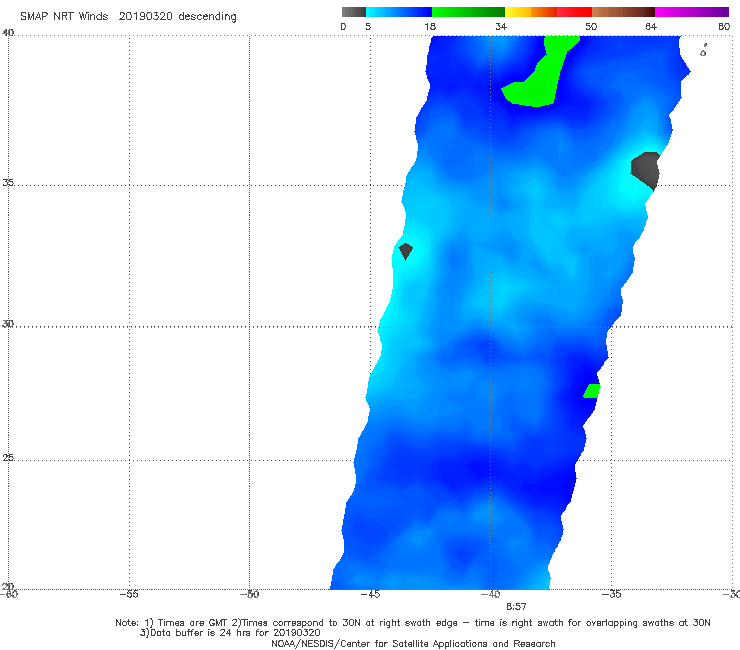Click the longitude label '-45'
Screen dimensions: 740x650
click(370, 594)
